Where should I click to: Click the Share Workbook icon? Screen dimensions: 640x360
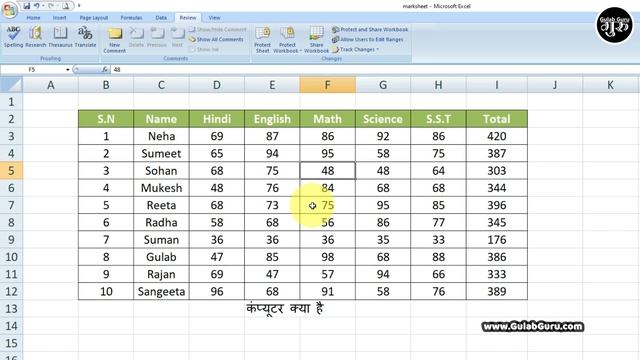click(316, 40)
